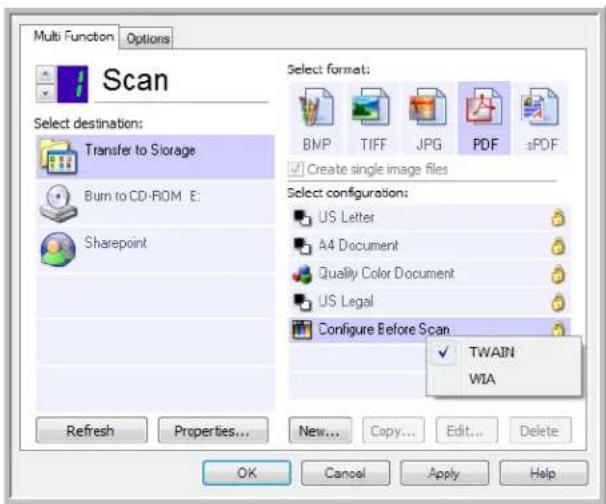Switch to the Multi Function tab

(71, 37)
